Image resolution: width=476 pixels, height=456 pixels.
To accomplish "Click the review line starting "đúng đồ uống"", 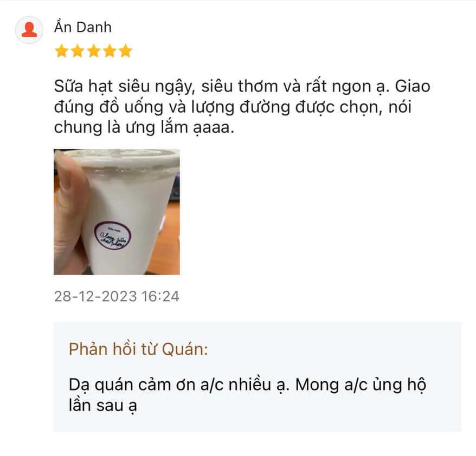I will (233, 107).
